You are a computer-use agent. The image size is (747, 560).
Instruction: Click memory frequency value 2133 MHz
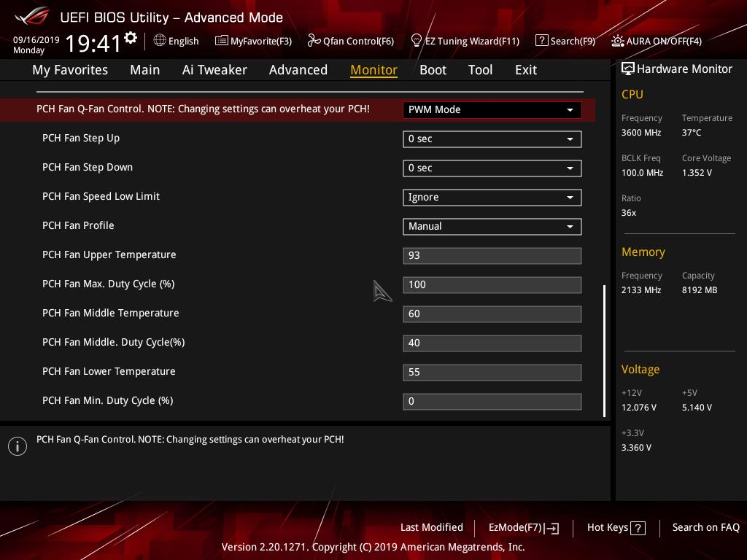640,290
